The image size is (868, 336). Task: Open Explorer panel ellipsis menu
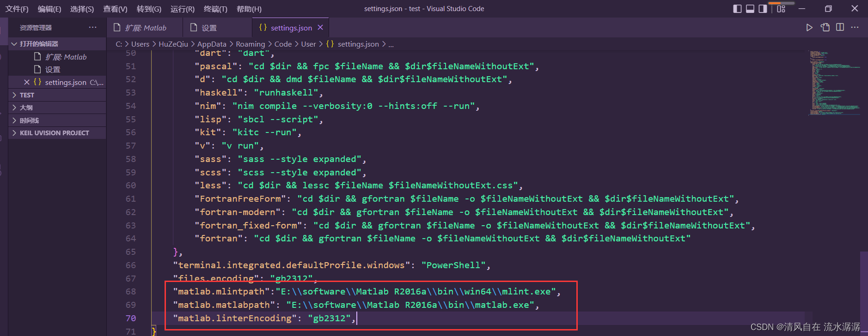[93, 28]
